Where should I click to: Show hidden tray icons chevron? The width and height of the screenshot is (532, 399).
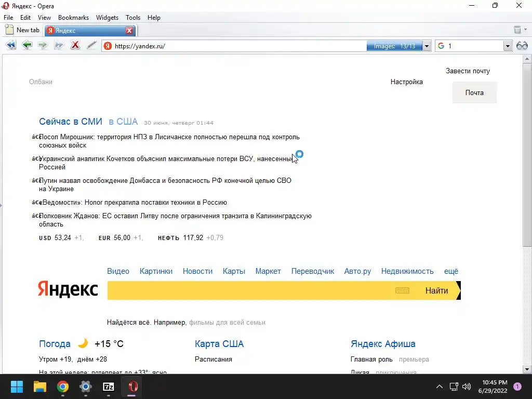440,387
